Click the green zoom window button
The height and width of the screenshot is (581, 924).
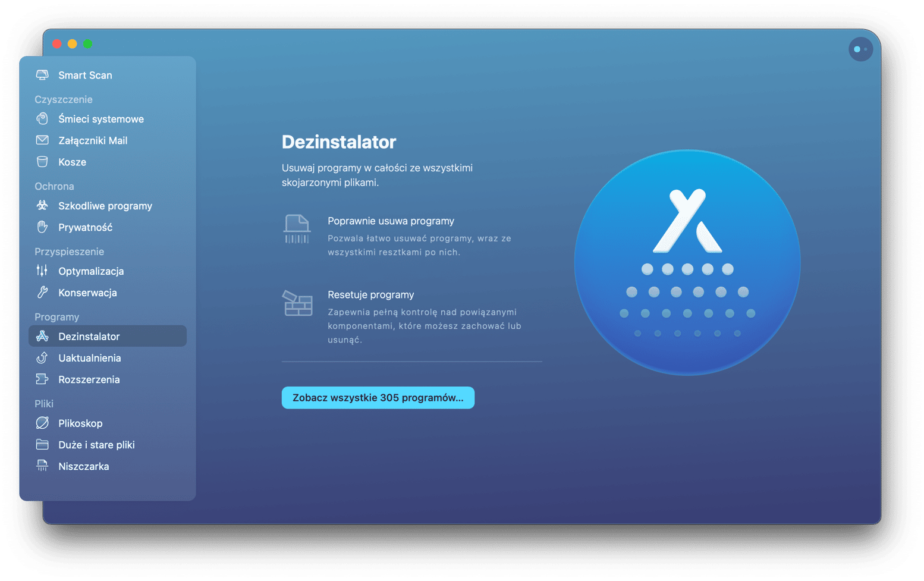(88, 44)
